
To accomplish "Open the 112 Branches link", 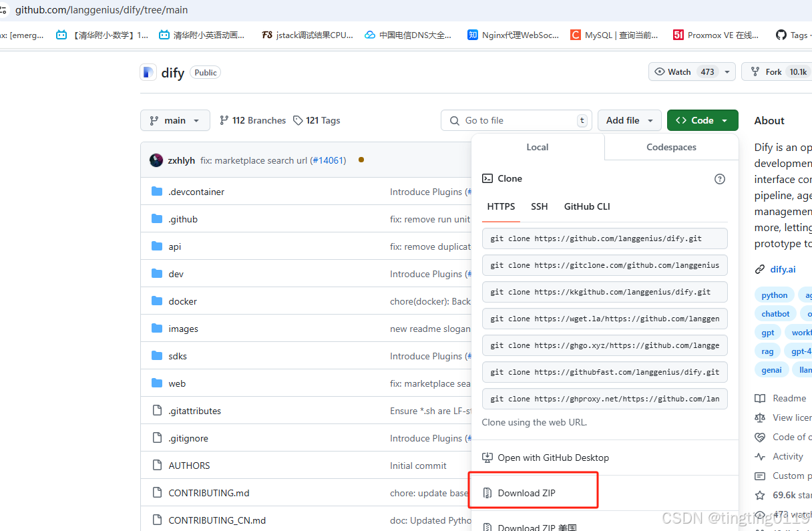I will pyautogui.click(x=253, y=120).
